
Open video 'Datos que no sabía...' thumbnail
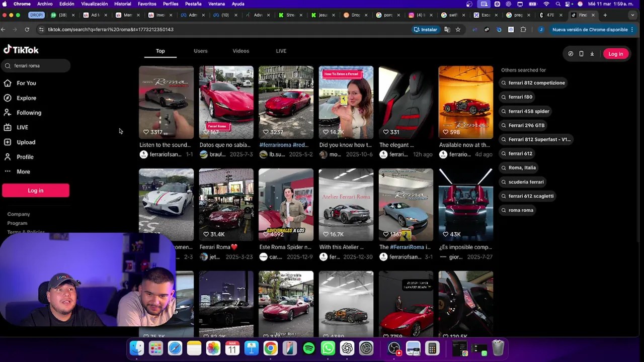tap(226, 102)
